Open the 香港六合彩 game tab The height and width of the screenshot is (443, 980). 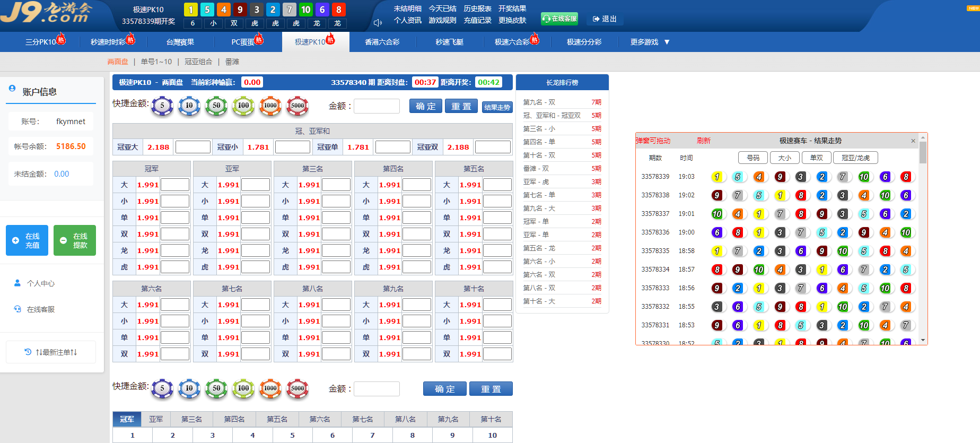pos(382,42)
